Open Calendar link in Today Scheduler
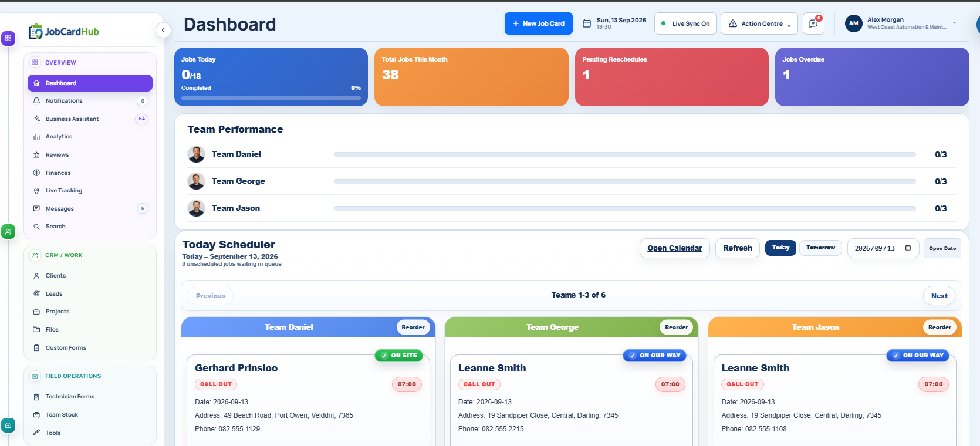The width and height of the screenshot is (980, 446). (x=675, y=248)
